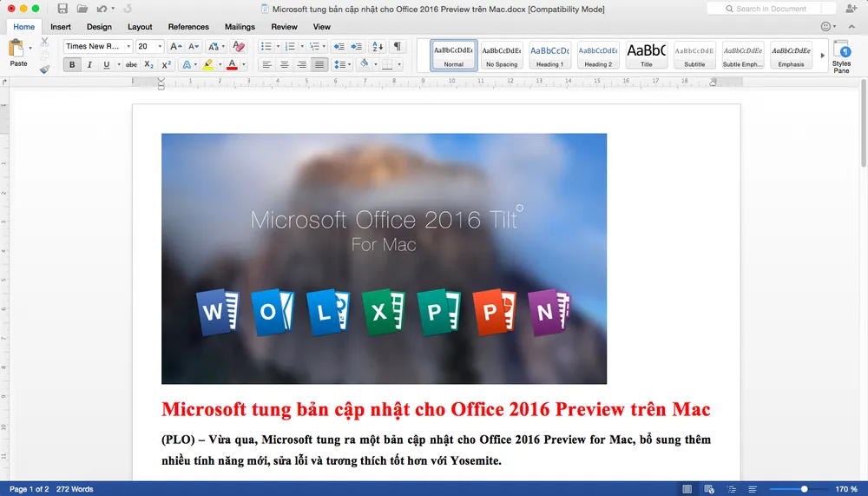
Task: Toggle show paragraph marks pilcrow
Action: (397, 47)
